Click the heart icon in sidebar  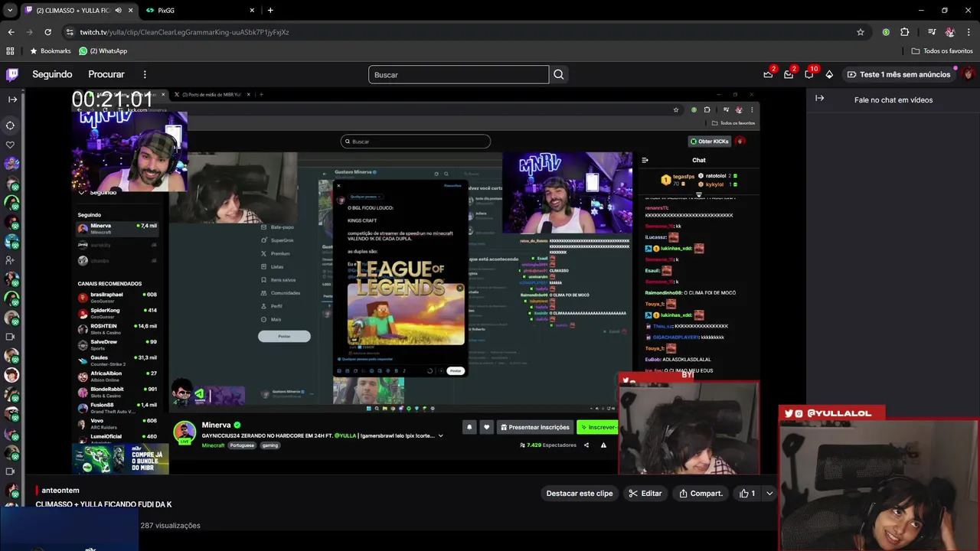10,145
